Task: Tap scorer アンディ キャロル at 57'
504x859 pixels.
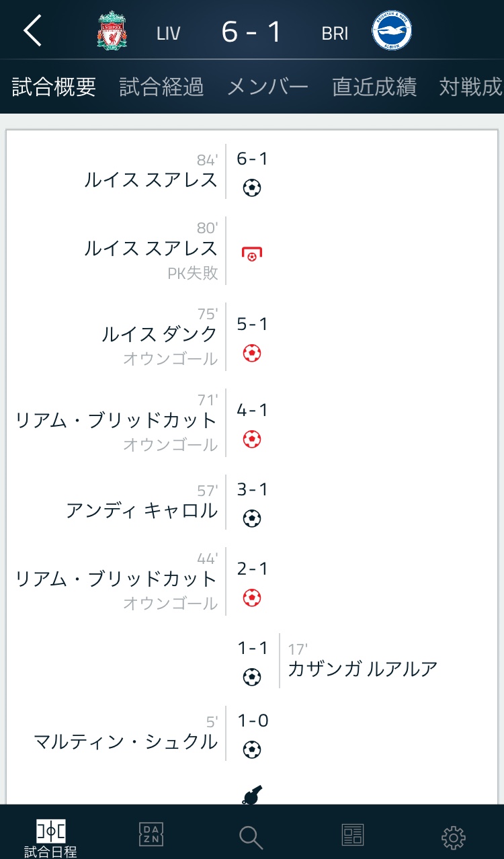Action: click(142, 510)
